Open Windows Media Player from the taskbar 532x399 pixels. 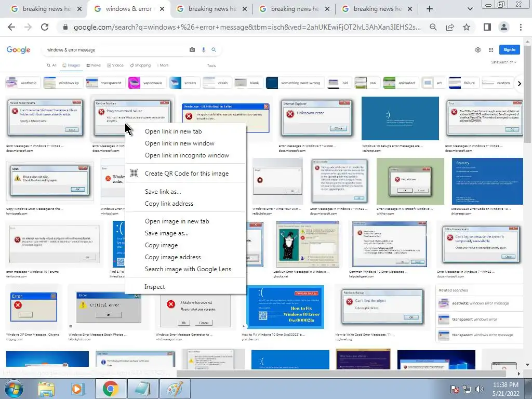point(77,389)
